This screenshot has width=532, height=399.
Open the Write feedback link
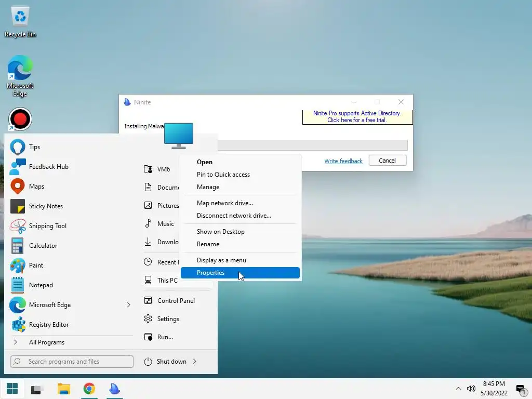(343, 161)
